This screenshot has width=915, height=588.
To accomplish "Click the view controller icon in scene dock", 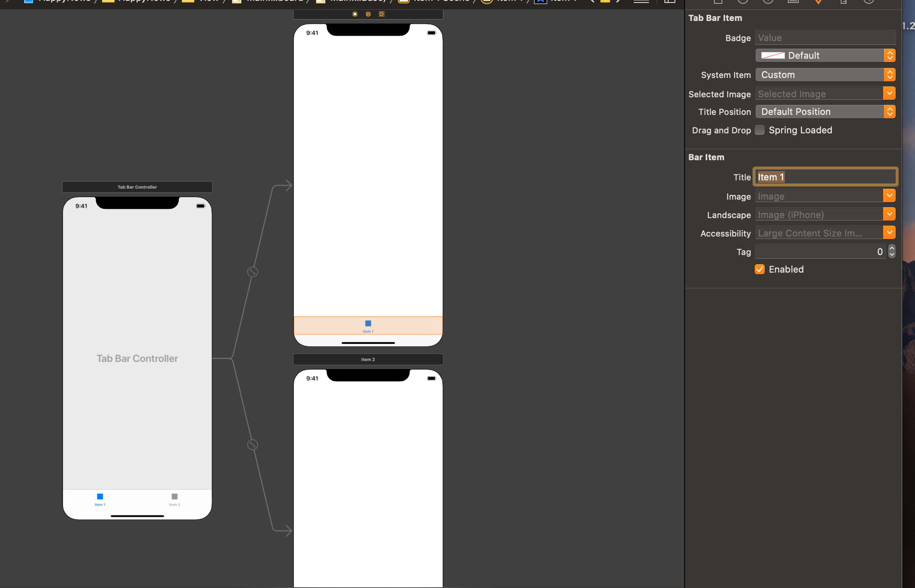I will click(355, 14).
